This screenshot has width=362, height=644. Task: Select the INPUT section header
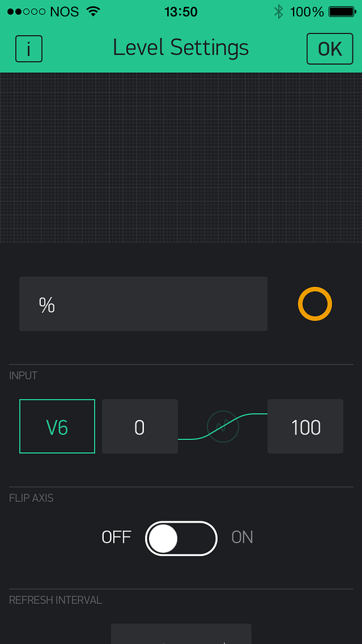click(x=23, y=375)
